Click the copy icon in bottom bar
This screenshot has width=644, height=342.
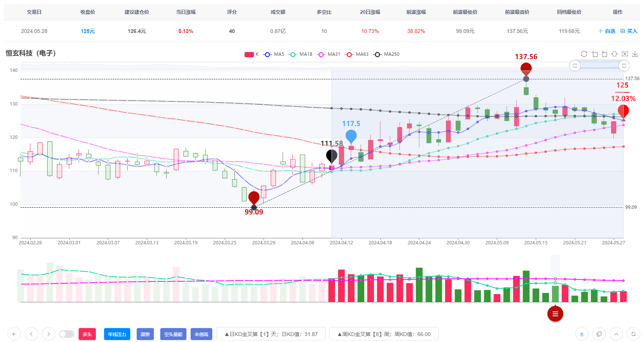click(599, 334)
